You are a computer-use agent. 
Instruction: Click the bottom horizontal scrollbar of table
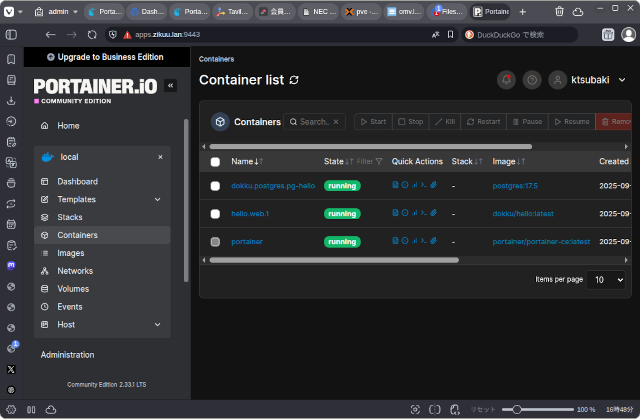334,260
